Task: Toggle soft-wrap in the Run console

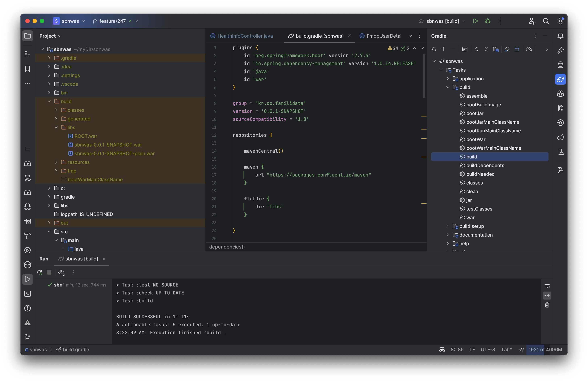Action: [x=547, y=286]
